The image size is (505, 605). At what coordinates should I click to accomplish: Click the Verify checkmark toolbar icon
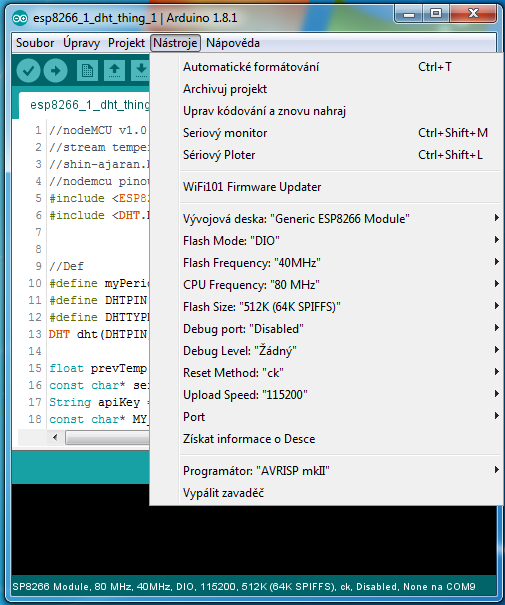tap(28, 71)
